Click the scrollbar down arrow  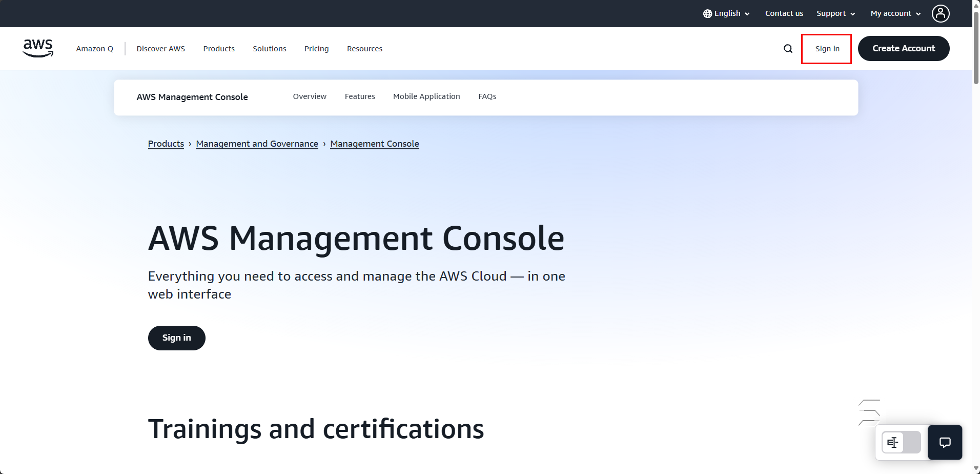976,469
